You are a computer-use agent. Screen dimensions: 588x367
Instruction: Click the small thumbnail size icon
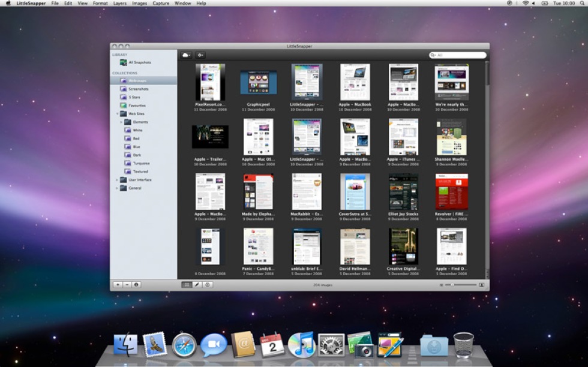442,285
